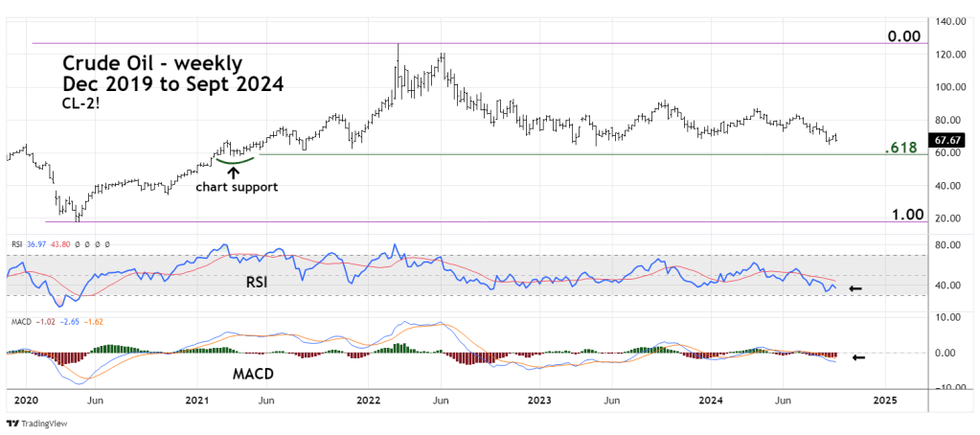
Task: Select the up arrow above "chart support"
Action: tap(233, 172)
